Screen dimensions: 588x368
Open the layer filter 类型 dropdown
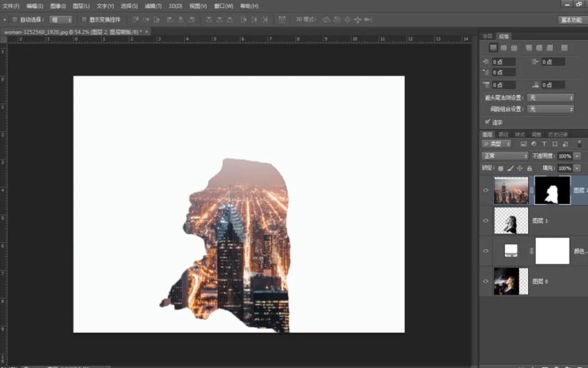496,144
